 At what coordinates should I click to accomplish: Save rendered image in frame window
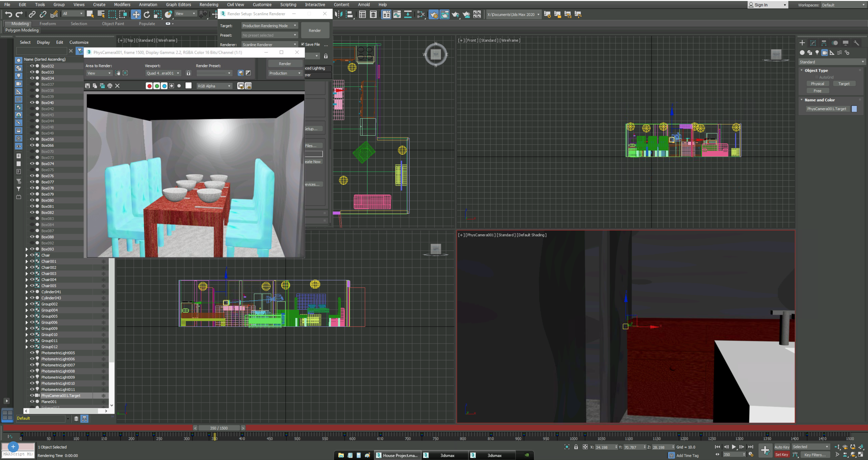tap(87, 86)
